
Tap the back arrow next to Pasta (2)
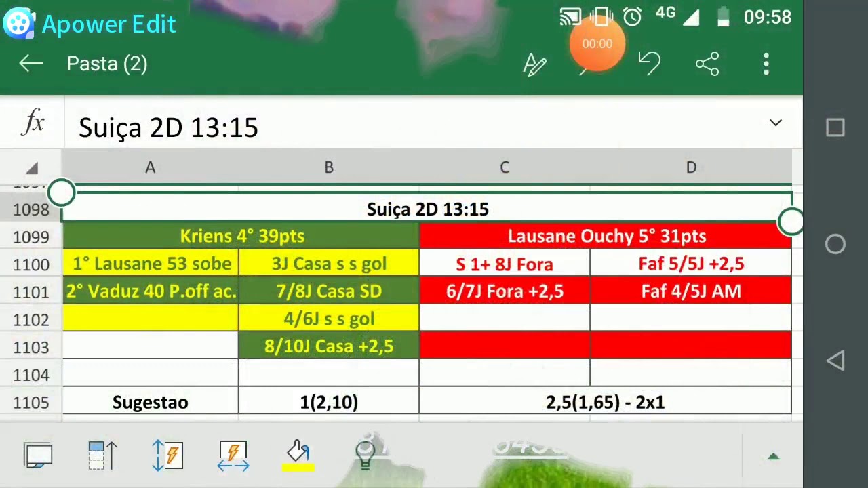coord(31,64)
